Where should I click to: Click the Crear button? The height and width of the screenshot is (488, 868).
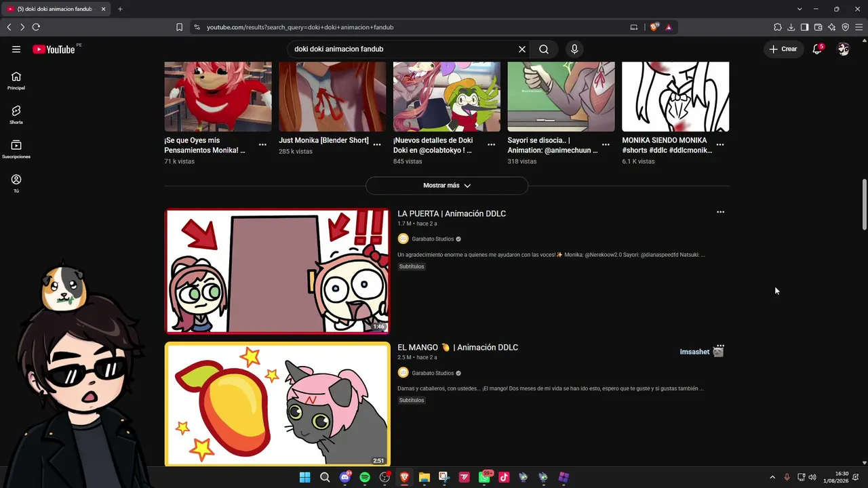coord(783,49)
